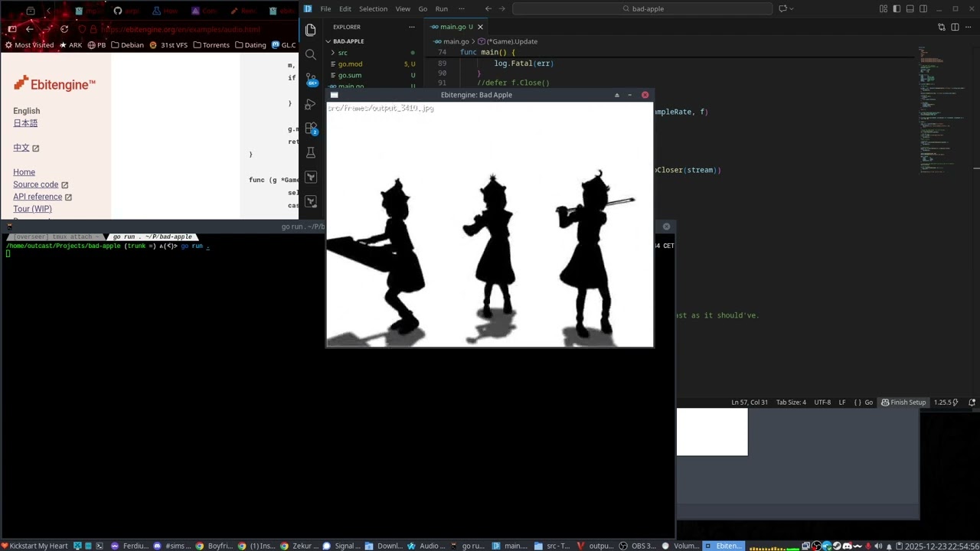Click Tab Size: 4 in status bar
The height and width of the screenshot is (551, 980).
click(791, 403)
